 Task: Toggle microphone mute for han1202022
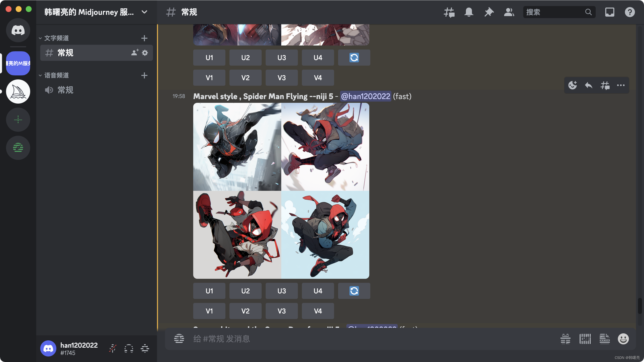pyautogui.click(x=112, y=349)
